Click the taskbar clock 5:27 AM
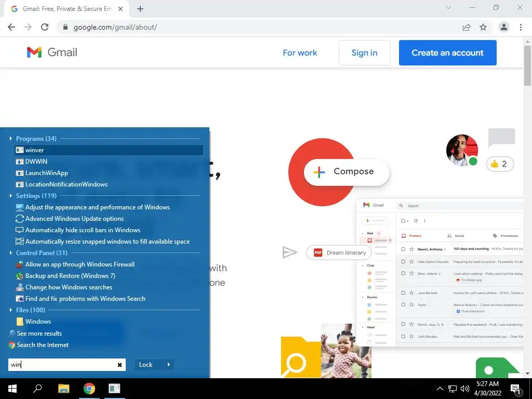The image size is (532, 399). click(487, 389)
